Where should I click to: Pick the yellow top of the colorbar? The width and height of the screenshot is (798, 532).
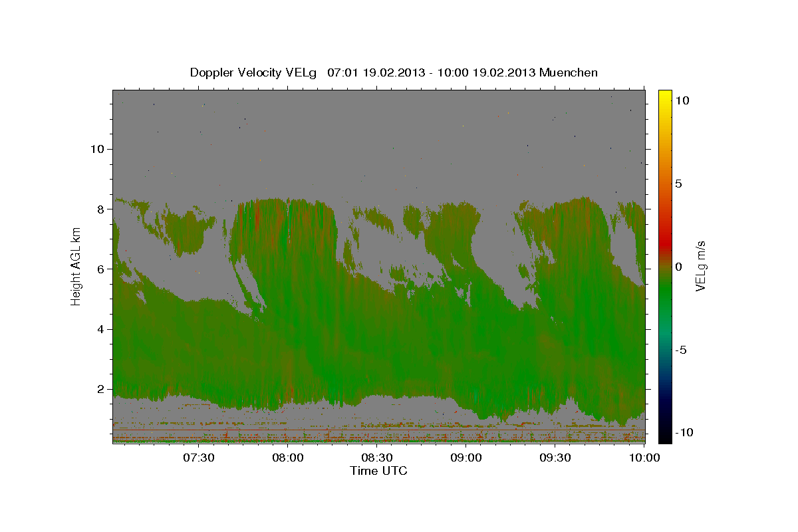click(x=664, y=96)
